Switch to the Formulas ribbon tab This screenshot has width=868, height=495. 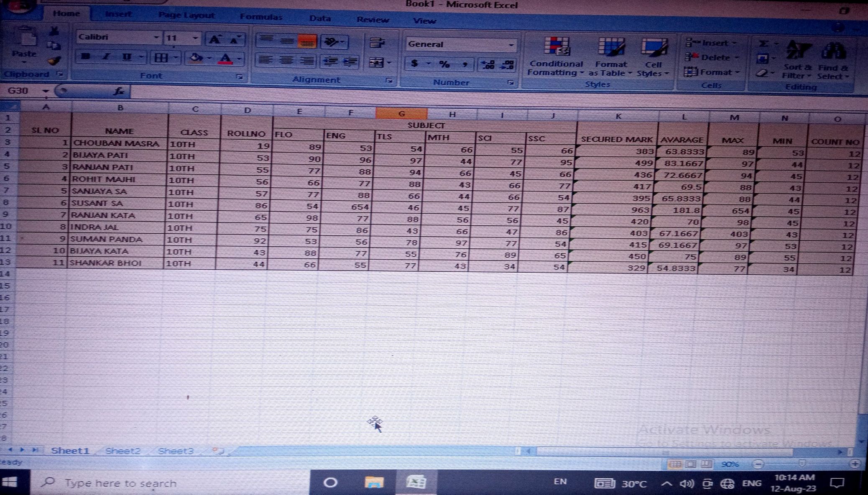[261, 17]
